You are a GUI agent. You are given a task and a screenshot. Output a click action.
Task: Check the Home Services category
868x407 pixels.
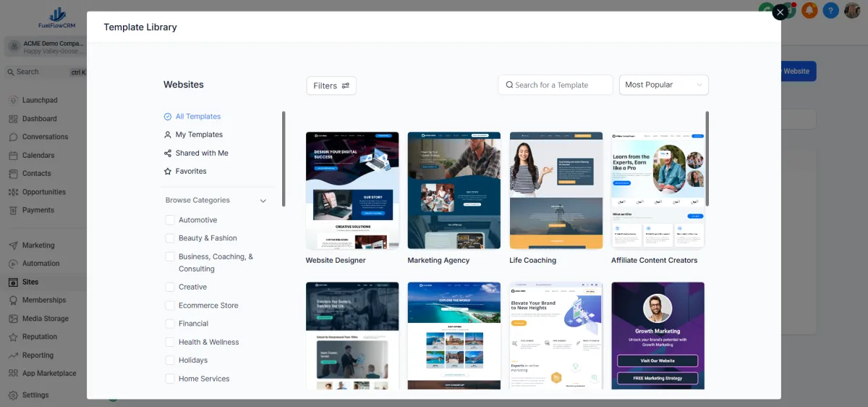point(170,379)
